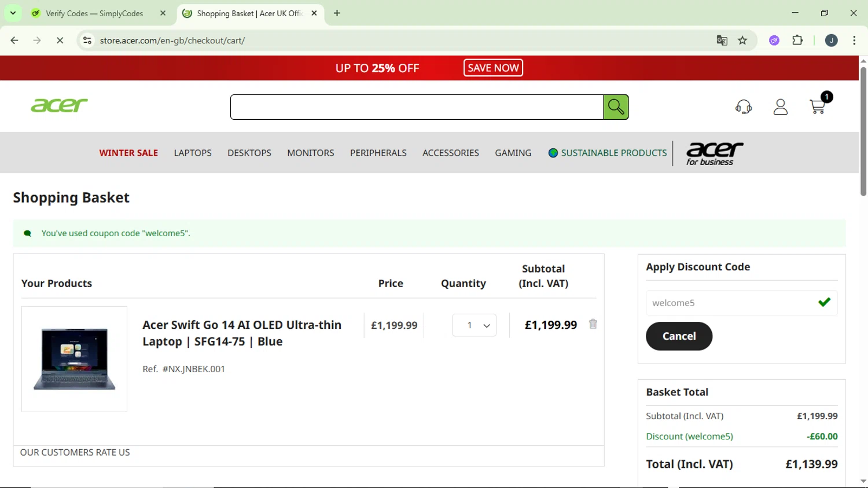Viewport: 868px width, 488px height.
Task: Open the MONITORS menu
Action: pos(311,153)
